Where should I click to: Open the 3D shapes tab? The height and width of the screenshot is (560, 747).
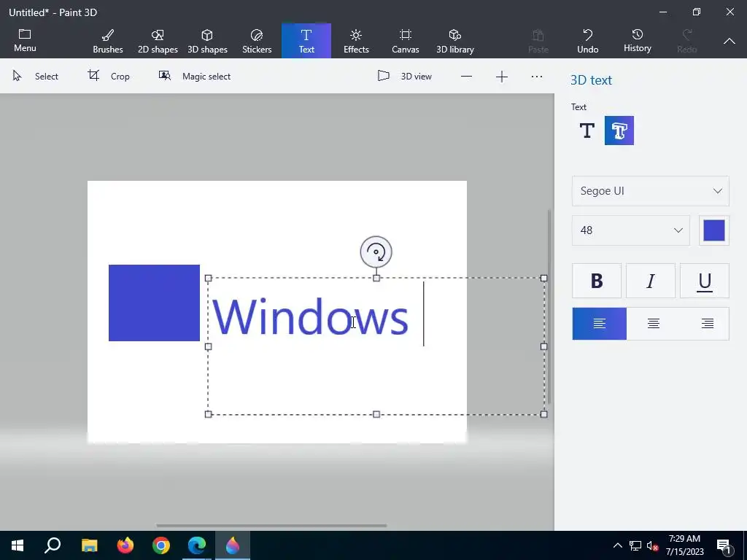207,41
